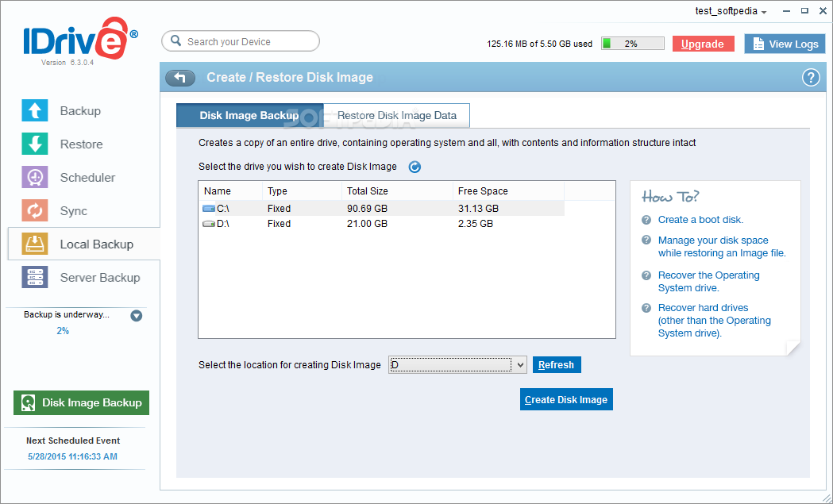The image size is (833, 504).
Task: Click the help icon beside Create a boot disk
Action: click(x=646, y=220)
